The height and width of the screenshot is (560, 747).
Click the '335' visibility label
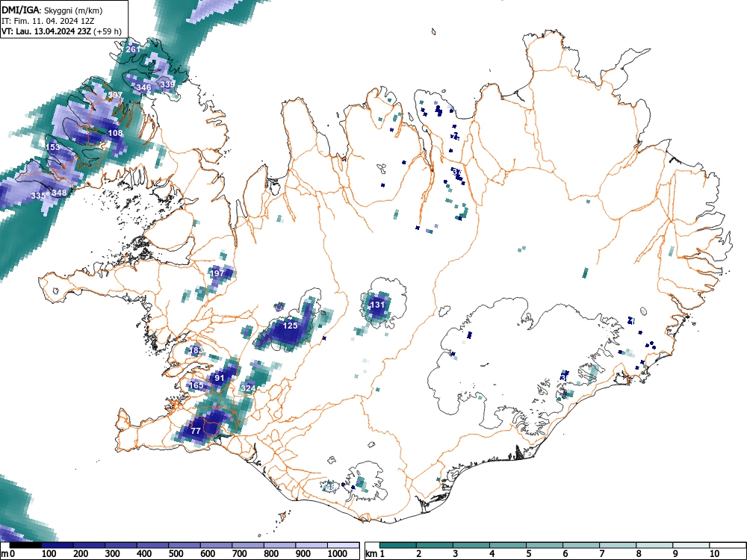(x=38, y=196)
